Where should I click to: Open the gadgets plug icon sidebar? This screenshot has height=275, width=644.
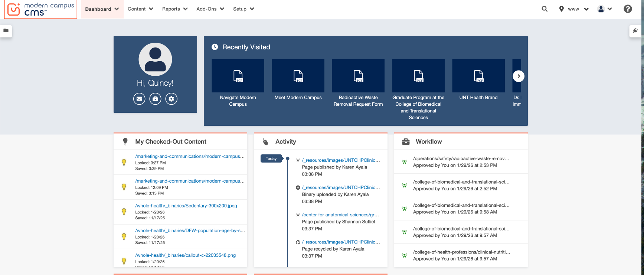coord(635,31)
